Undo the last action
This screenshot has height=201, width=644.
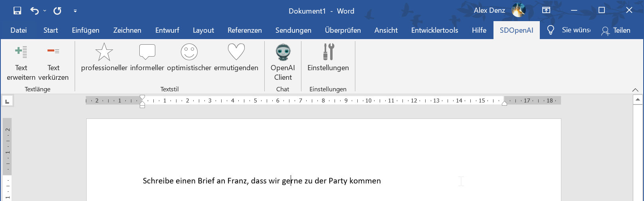(35, 11)
